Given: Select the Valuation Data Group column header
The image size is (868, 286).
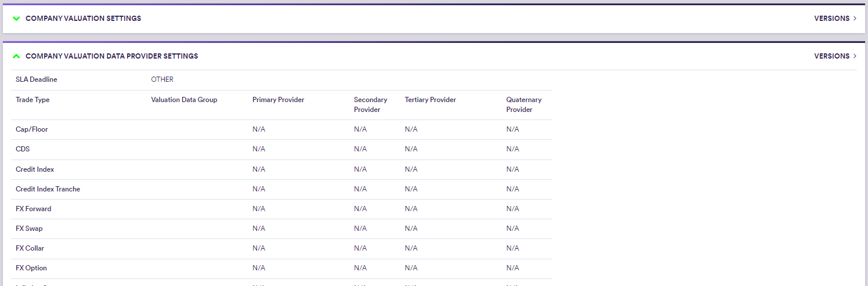Looking at the screenshot, I should [x=184, y=100].
